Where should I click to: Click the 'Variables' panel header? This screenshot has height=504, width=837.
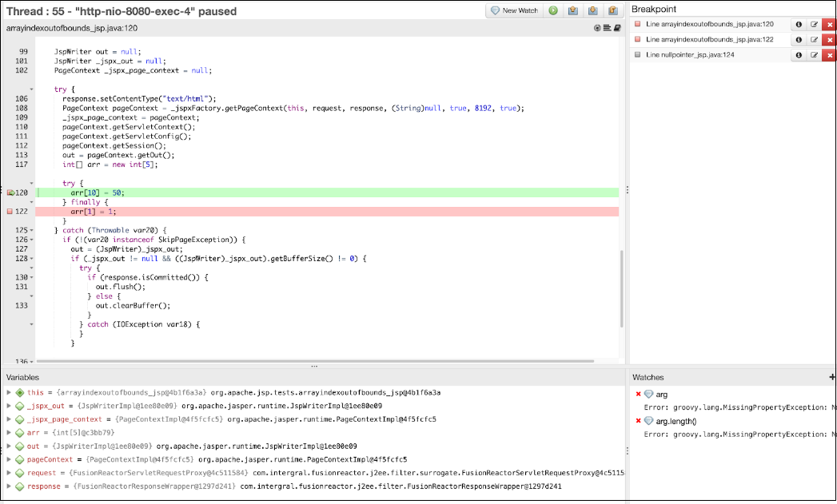click(x=22, y=377)
